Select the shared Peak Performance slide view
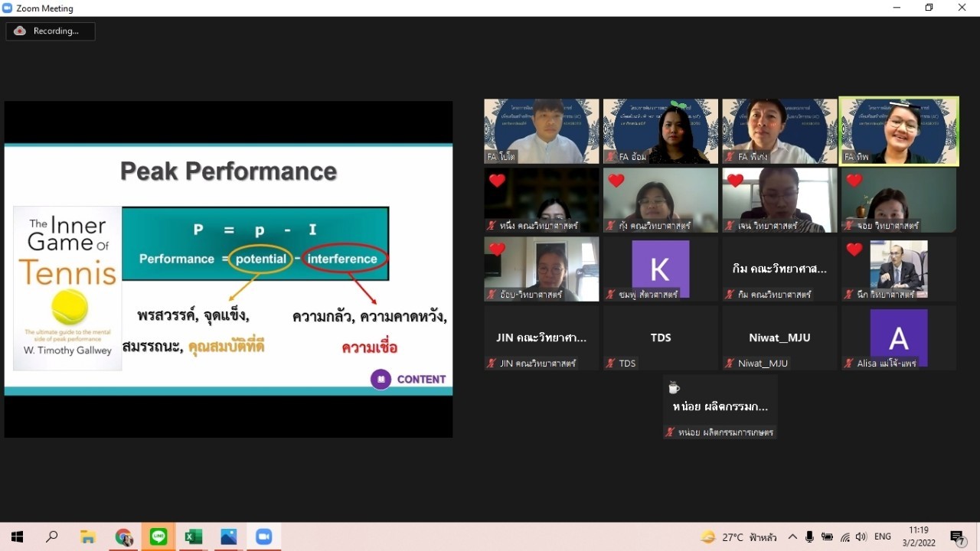The width and height of the screenshot is (980, 551). (228, 269)
